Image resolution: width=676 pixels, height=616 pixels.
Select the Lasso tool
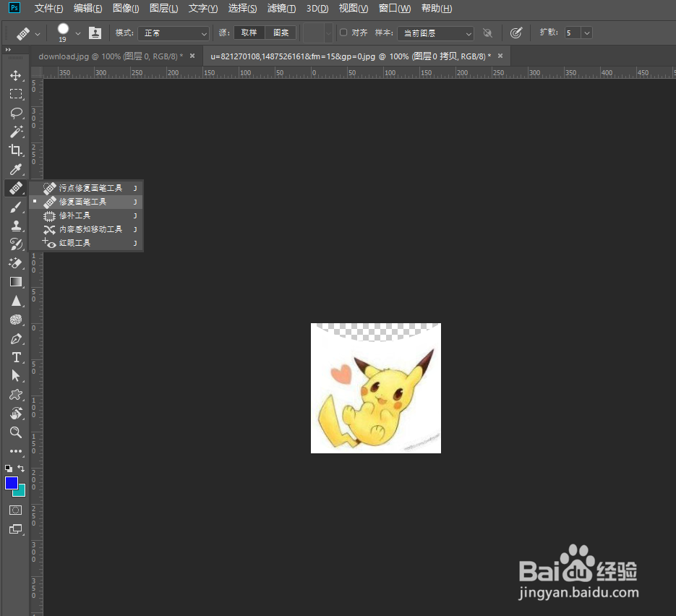tap(16, 113)
